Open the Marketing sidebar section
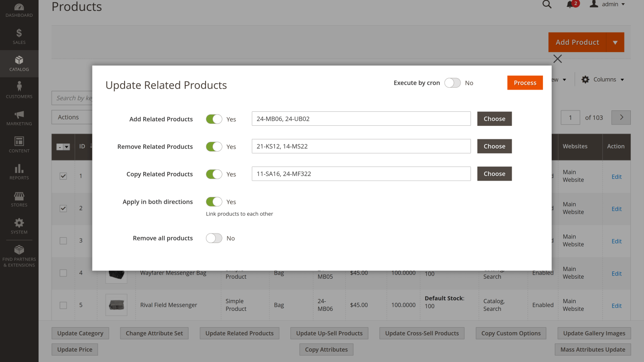 [19, 117]
